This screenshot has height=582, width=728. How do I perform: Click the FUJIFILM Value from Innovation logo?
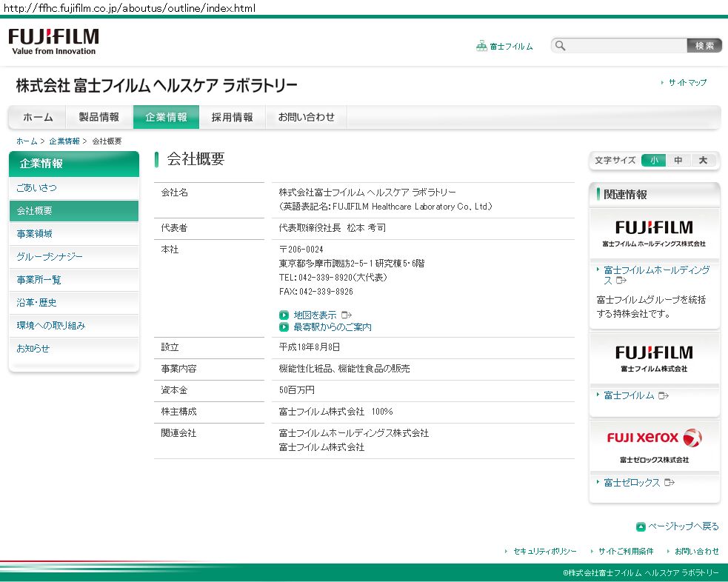pos(53,41)
